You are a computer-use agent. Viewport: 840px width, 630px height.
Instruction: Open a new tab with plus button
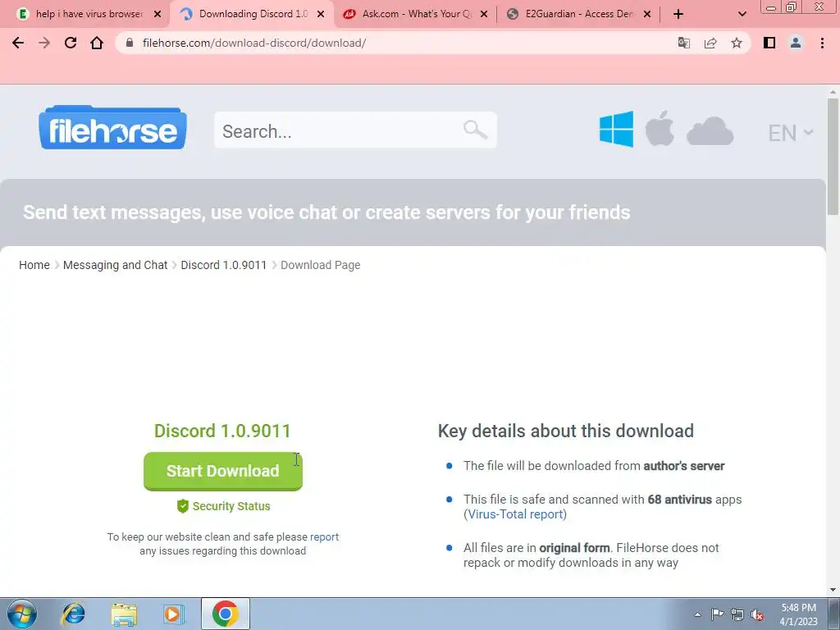point(678,14)
